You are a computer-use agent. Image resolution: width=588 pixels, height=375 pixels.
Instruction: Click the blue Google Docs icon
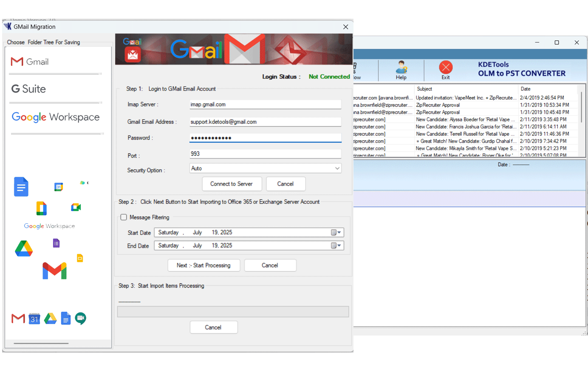click(21, 187)
